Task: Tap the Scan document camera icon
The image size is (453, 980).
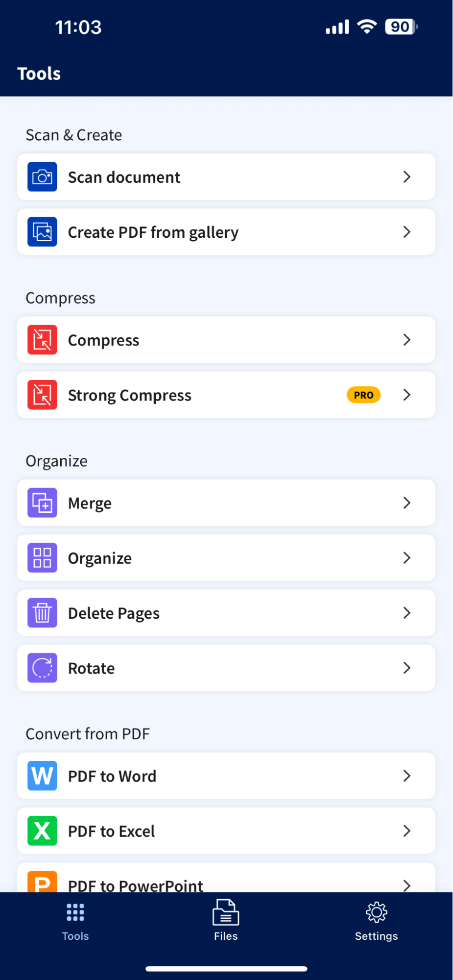Action: pyautogui.click(x=42, y=177)
